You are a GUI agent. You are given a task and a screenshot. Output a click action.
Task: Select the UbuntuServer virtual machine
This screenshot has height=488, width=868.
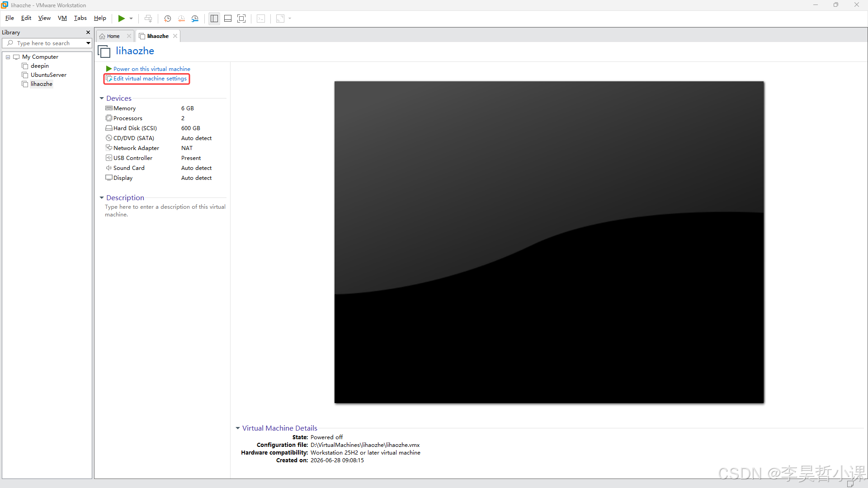coord(48,75)
